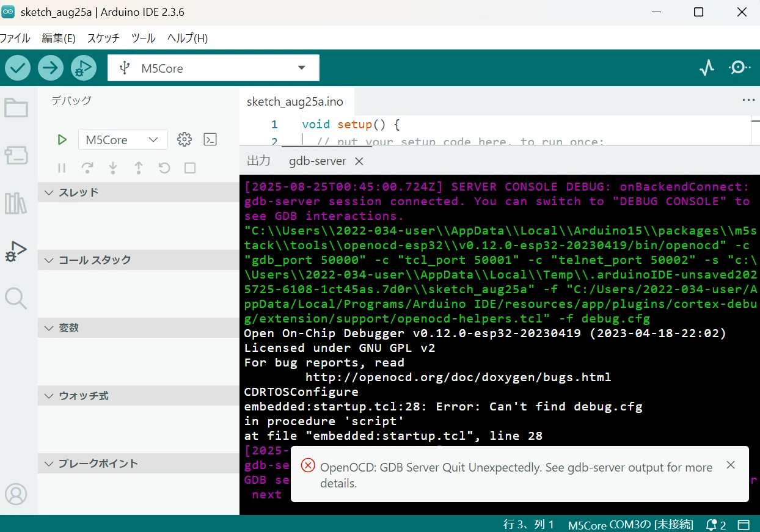This screenshot has height=532, width=760.
Task: Open the notifications bell in status bar
Action: click(x=715, y=525)
